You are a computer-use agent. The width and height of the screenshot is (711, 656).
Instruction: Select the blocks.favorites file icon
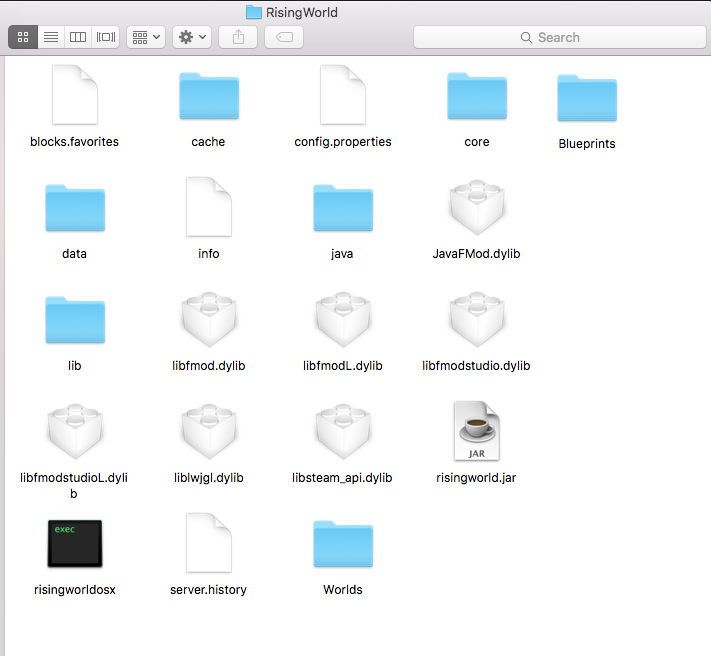tap(75, 95)
